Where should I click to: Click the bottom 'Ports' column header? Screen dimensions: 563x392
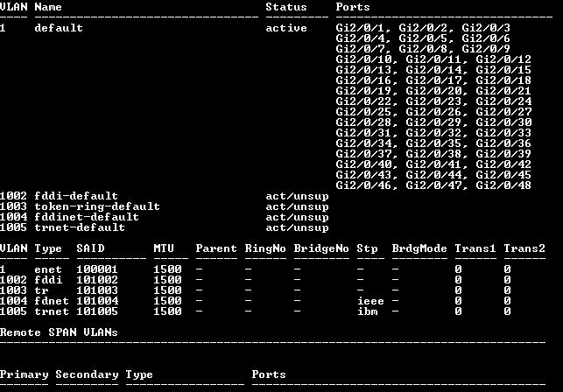click(269, 374)
